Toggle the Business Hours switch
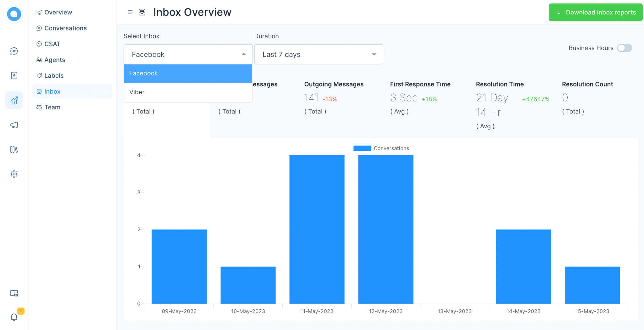The height and width of the screenshot is (330, 644). point(625,48)
